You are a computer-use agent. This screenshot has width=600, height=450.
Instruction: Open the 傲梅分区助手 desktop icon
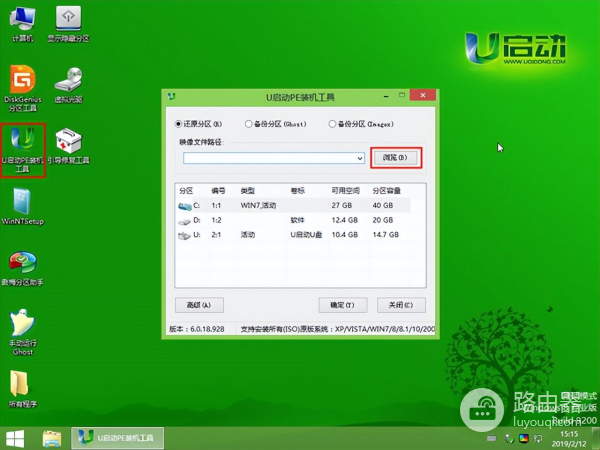click(x=23, y=269)
